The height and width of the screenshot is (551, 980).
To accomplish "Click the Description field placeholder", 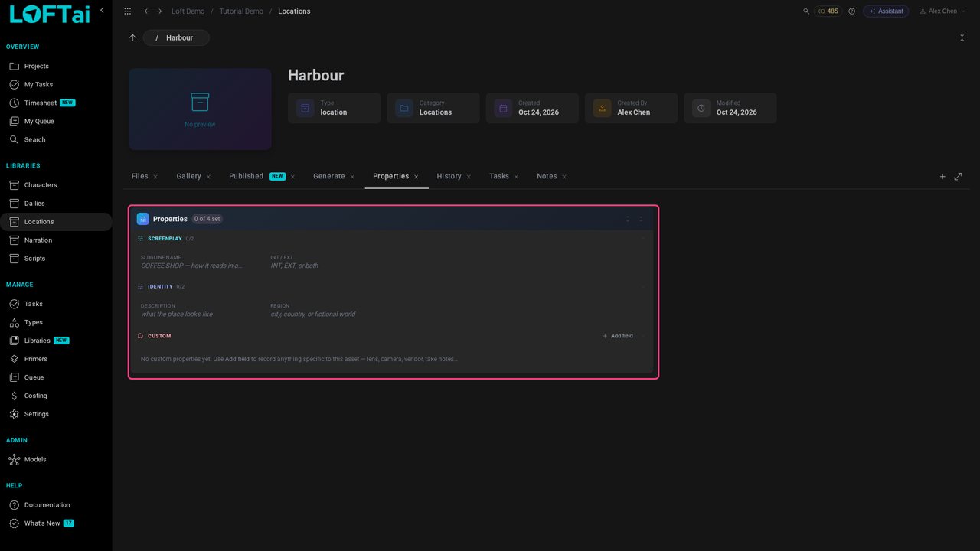I will coord(177,314).
